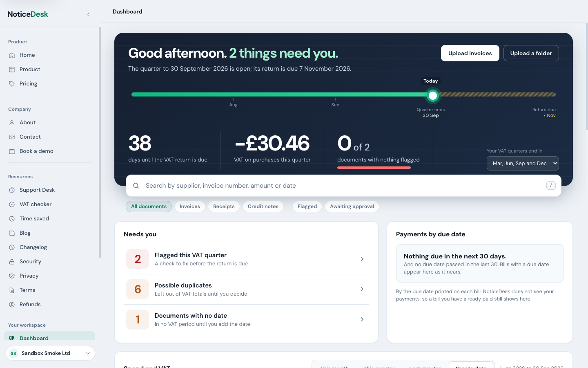588x368 pixels.
Task: Click the Book a demo calendar icon
Action: tap(12, 151)
